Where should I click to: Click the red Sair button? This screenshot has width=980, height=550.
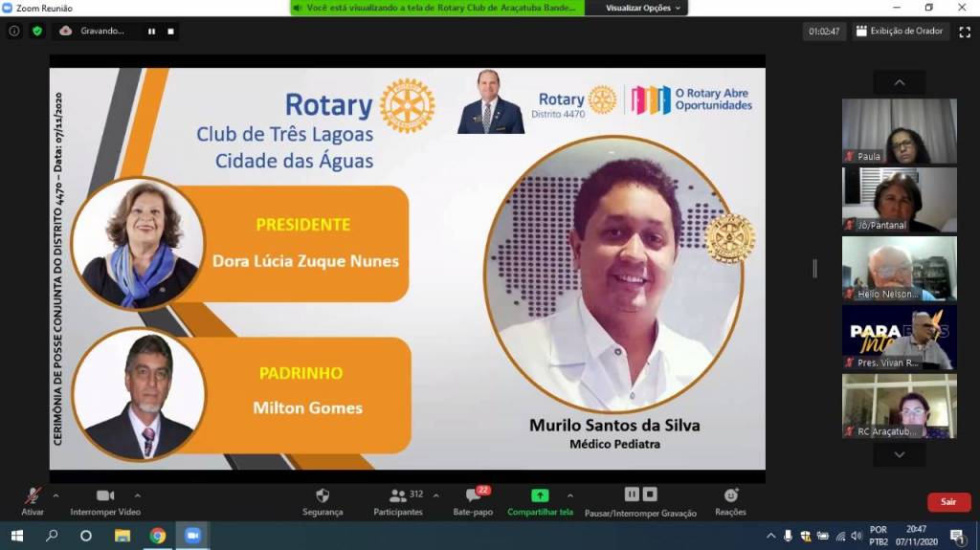(x=947, y=501)
